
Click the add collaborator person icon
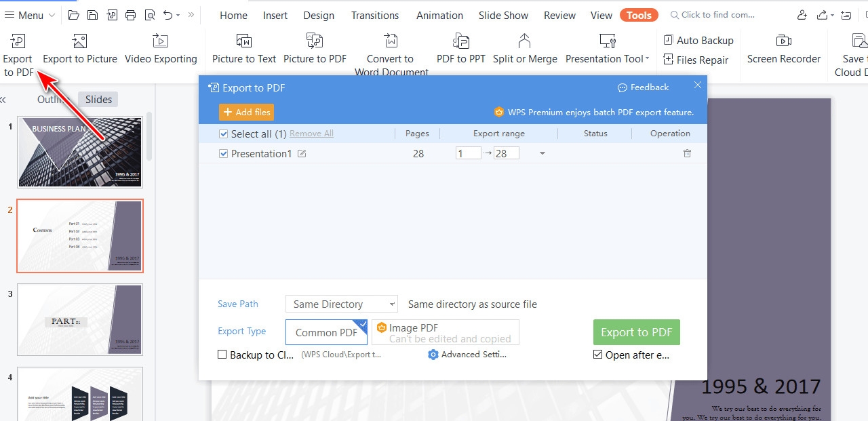tap(802, 15)
